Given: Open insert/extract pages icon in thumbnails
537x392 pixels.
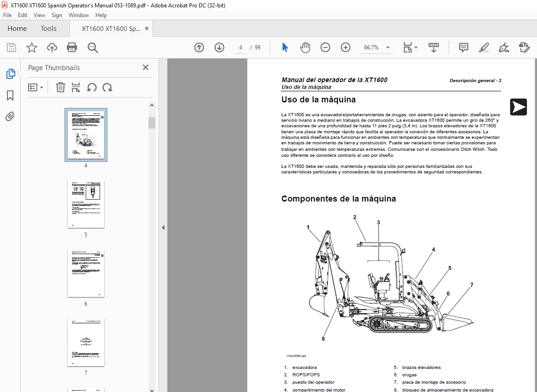Looking at the screenshot, I should point(76,87).
